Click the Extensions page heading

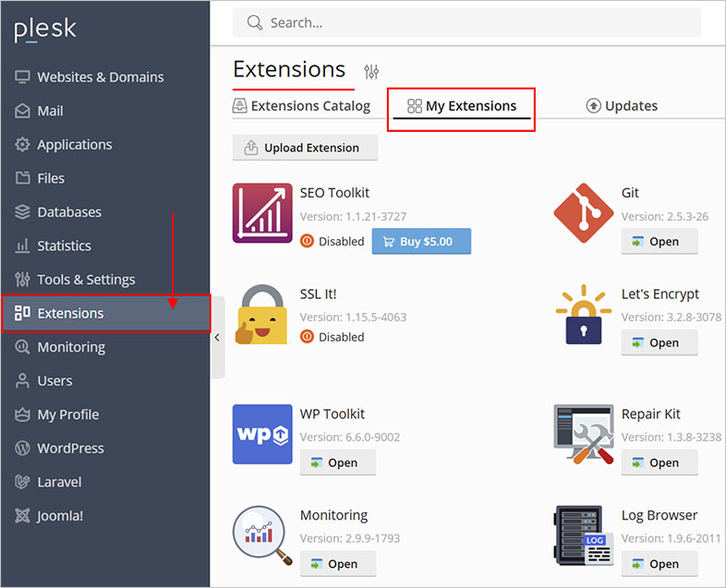[289, 70]
